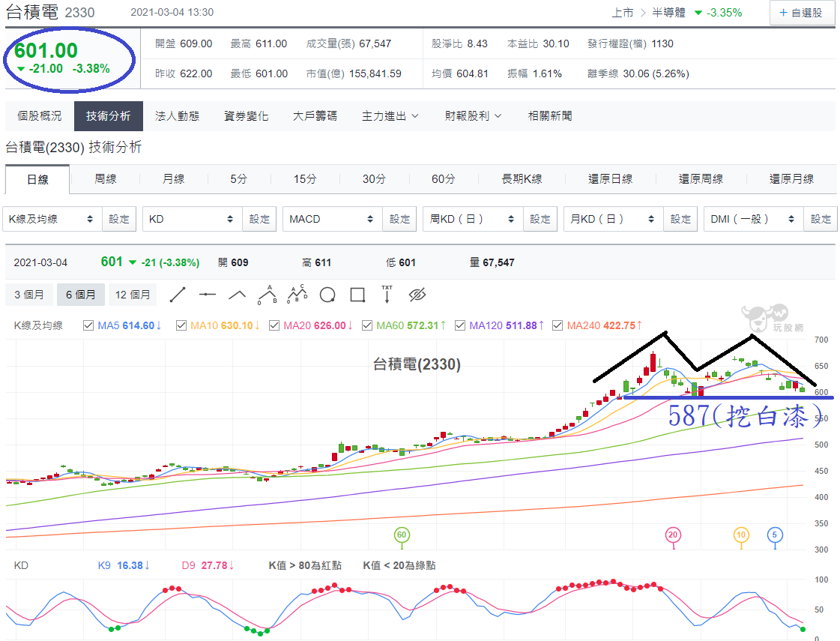Image resolution: width=840 pixels, height=641 pixels.
Task: Select the TXT text annotation tool
Action: (x=387, y=295)
